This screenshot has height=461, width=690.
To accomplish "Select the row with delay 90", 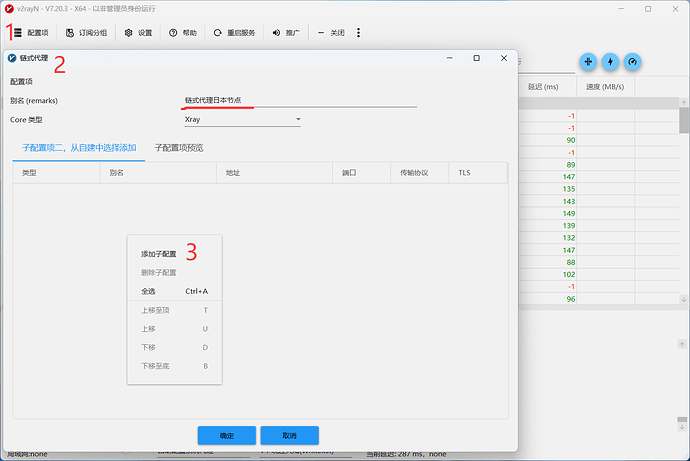I will (x=598, y=140).
